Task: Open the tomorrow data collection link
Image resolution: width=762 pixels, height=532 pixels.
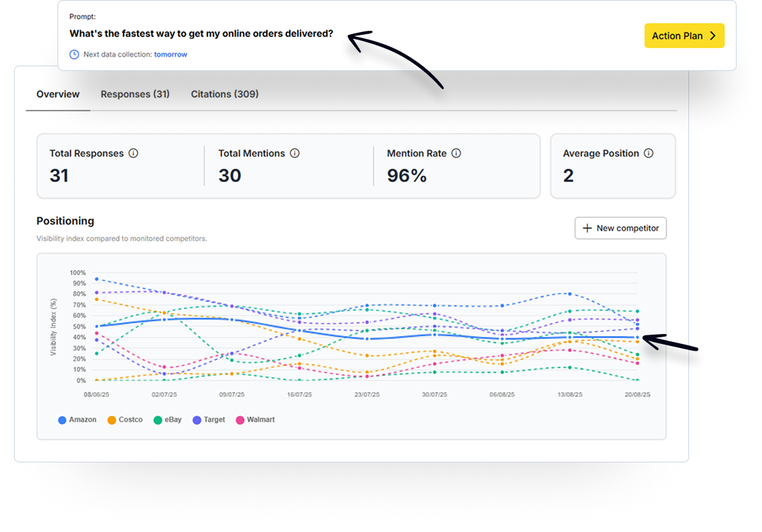Action: pos(171,54)
